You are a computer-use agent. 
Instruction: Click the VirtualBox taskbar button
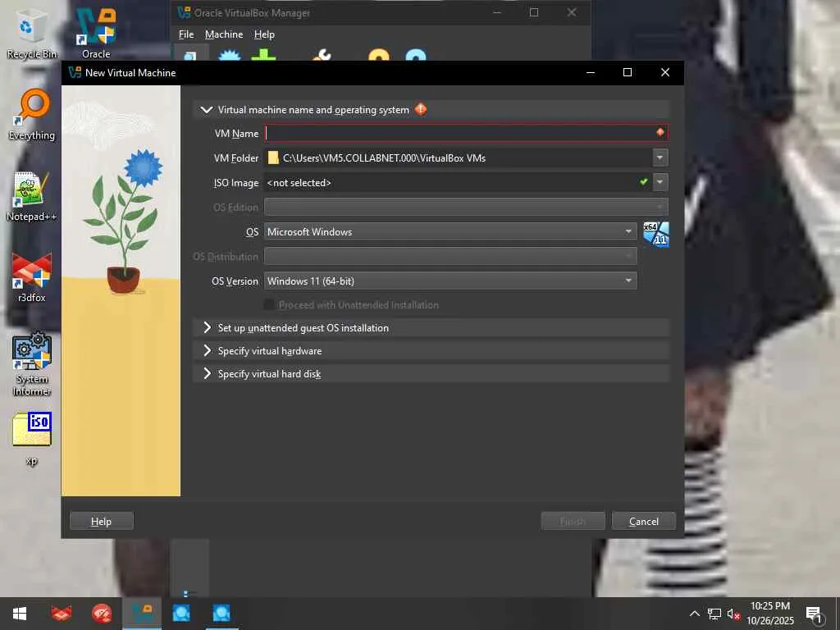pyautogui.click(x=142, y=614)
